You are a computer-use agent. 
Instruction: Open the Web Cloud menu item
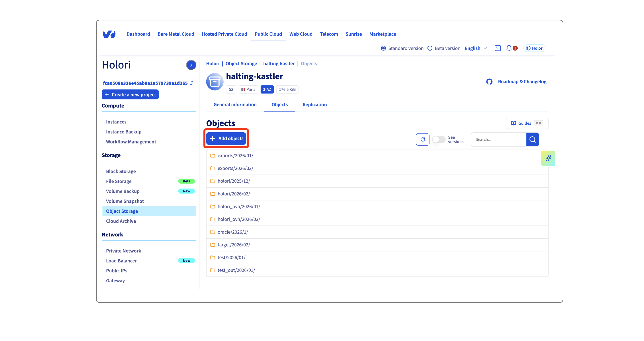pyautogui.click(x=301, y=34)
